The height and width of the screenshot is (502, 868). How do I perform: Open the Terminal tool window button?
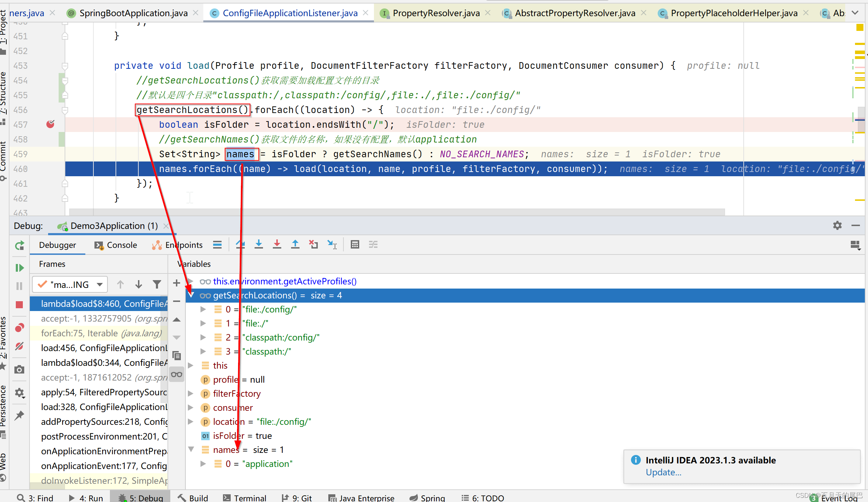pyautogui.click(x=245, y=498)
